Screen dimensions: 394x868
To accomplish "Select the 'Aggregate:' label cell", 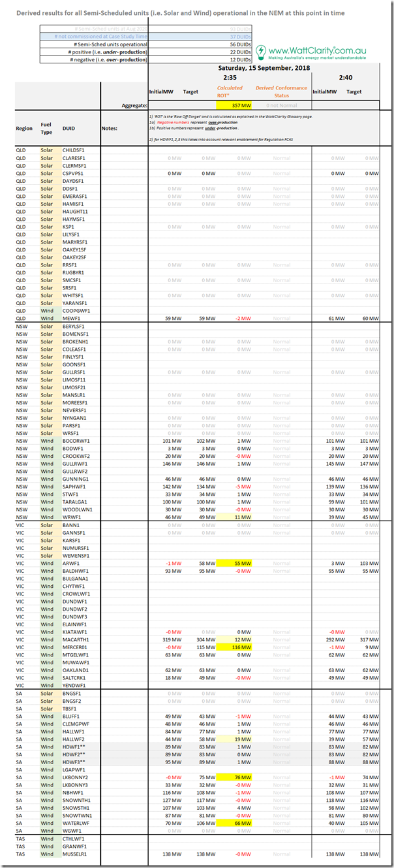I will 133,105.
